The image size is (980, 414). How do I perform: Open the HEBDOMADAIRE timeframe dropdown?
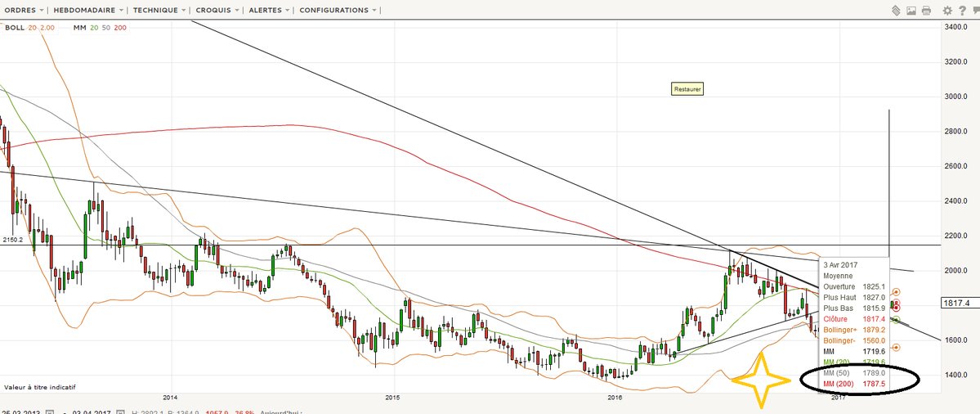[87, 10]
